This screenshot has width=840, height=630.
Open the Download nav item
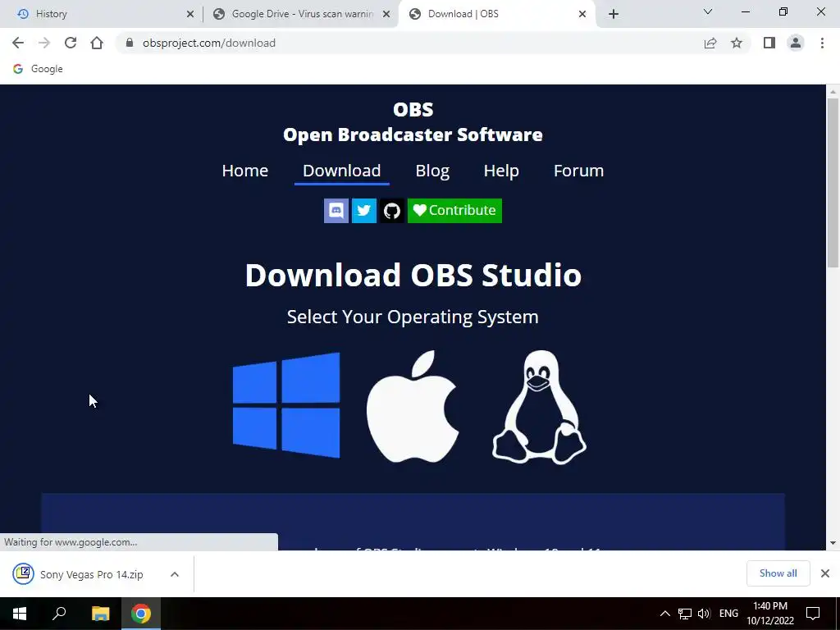tap(342, 171)
